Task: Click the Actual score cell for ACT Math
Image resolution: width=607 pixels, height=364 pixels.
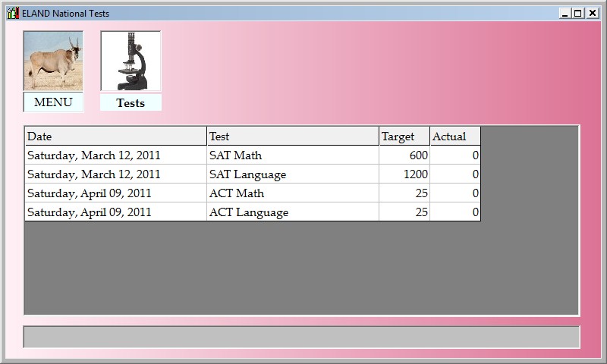Action: (454, 193)
